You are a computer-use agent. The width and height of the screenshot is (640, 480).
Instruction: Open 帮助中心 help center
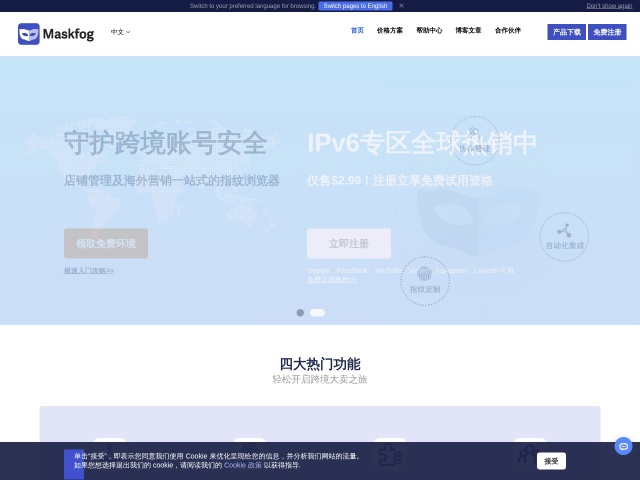[429, 30]
